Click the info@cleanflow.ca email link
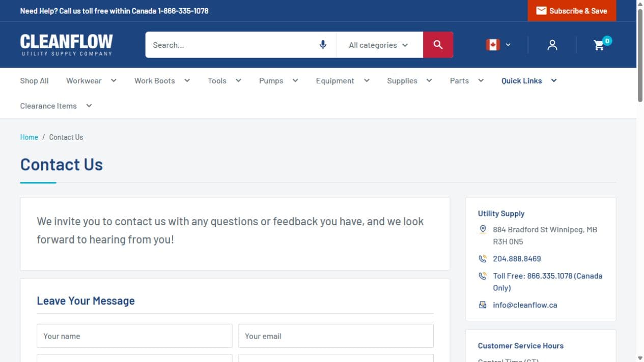The image size is (644, 362). click(525, 305)
